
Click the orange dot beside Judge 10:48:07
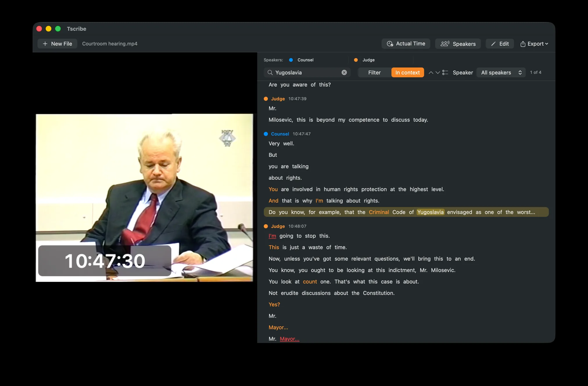[x=266, y=226]
